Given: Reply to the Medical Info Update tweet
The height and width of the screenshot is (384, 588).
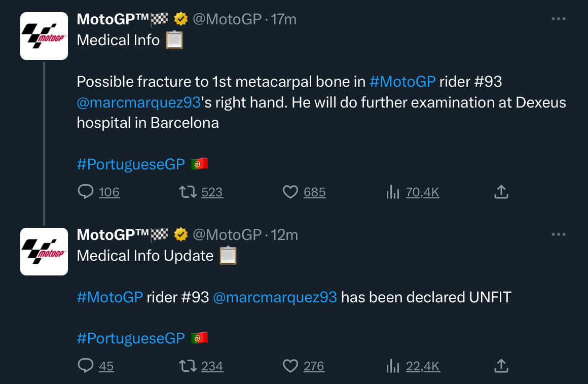Looking at the screenshot, I should [x=86, y=366].
